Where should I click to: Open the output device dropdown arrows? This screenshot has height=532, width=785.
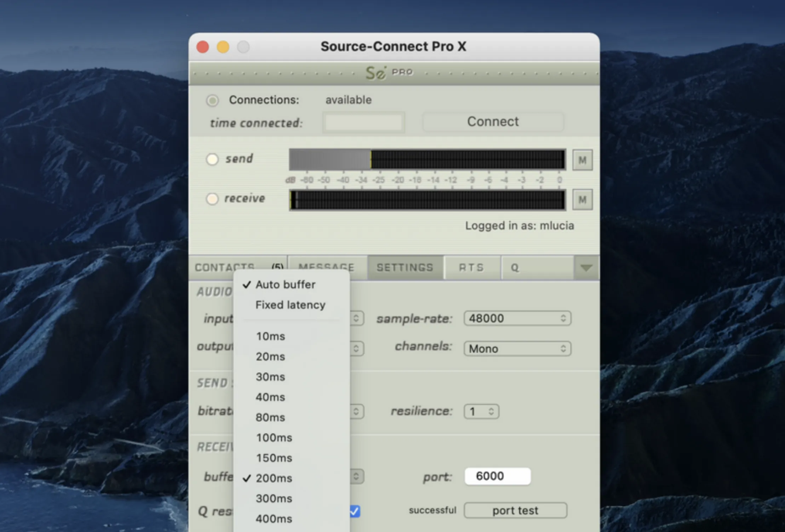356,349
